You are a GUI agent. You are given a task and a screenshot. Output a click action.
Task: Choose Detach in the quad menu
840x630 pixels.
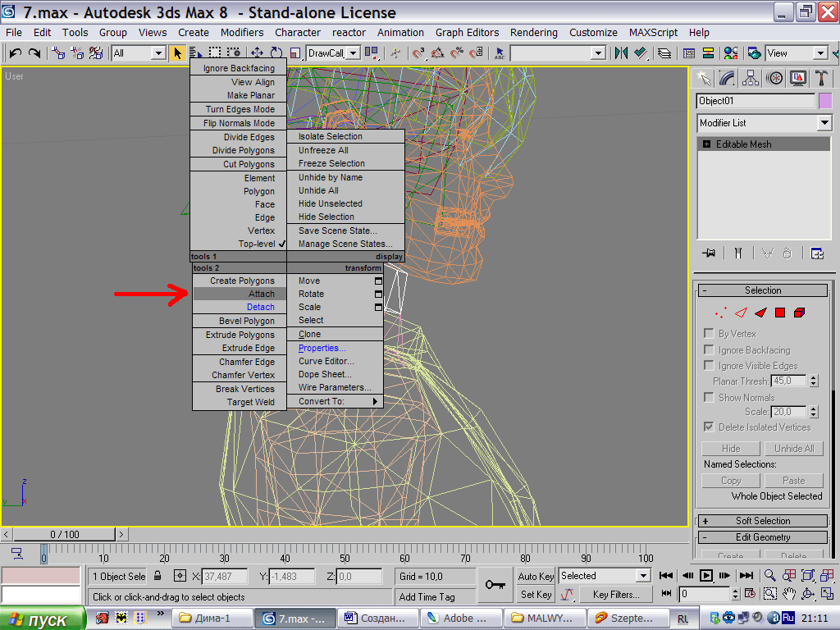point(240,307)
